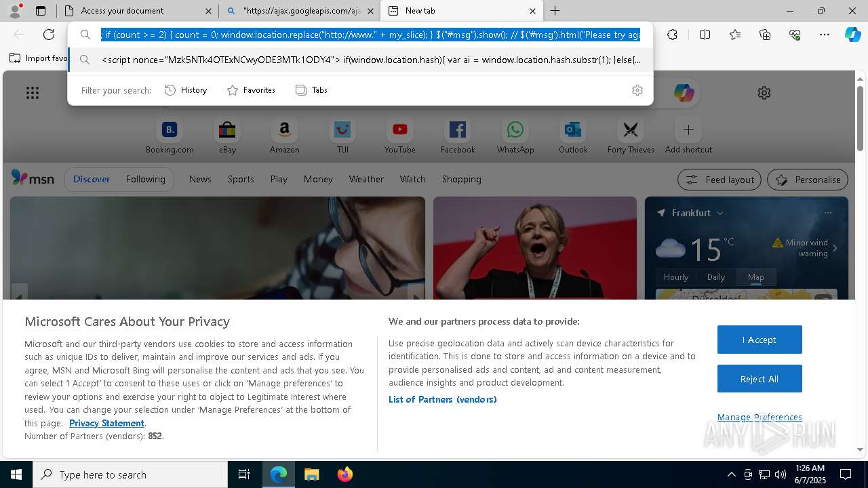
Task: Filter search by Favorites
Action: tap(251, 90)
